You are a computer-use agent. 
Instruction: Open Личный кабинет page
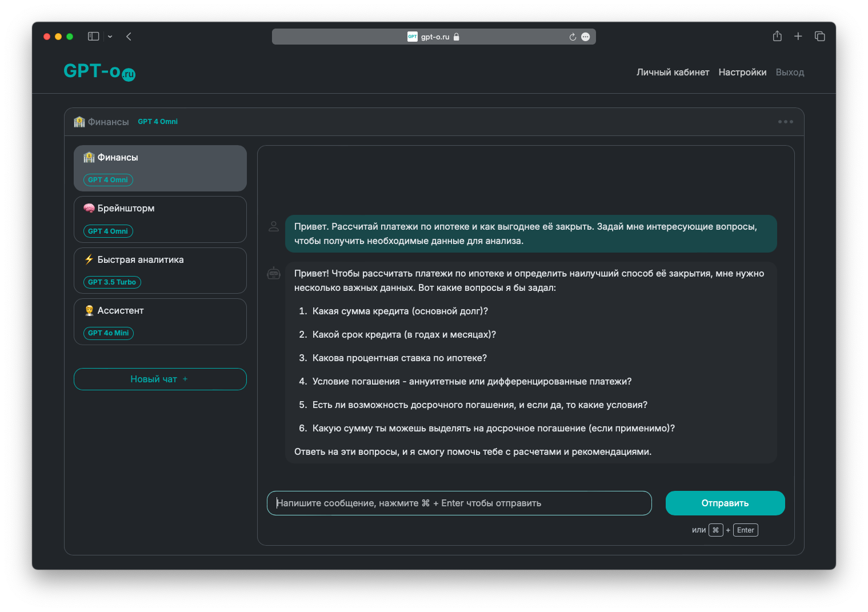673,73
